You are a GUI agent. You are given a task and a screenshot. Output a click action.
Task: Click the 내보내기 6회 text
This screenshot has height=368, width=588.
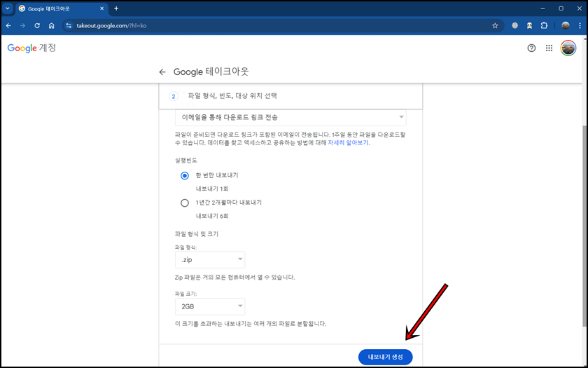click(x=212, y=216)
